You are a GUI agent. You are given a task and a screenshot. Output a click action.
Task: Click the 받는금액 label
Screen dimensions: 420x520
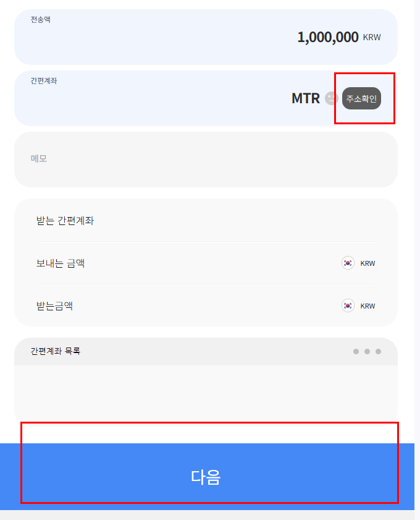54,306
